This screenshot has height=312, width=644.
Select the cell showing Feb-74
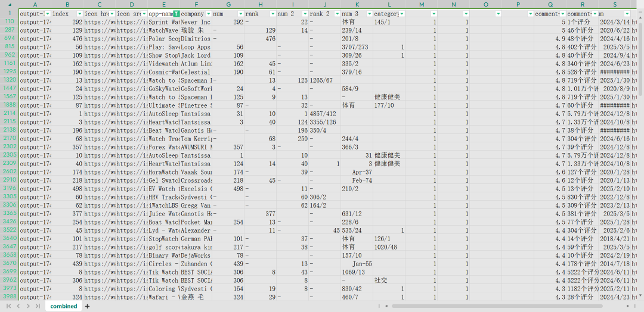(357, 180)
